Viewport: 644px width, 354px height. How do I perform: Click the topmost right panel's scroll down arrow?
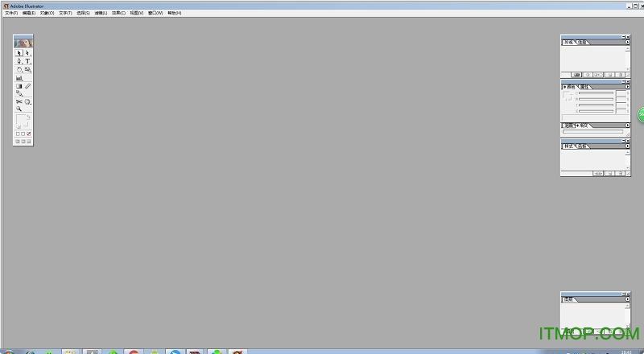click(x=627, y=69)
